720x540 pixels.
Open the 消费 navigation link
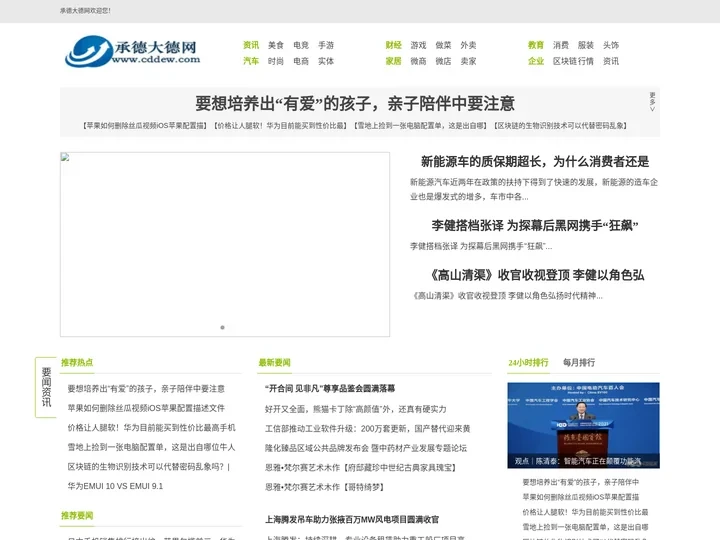561,45
